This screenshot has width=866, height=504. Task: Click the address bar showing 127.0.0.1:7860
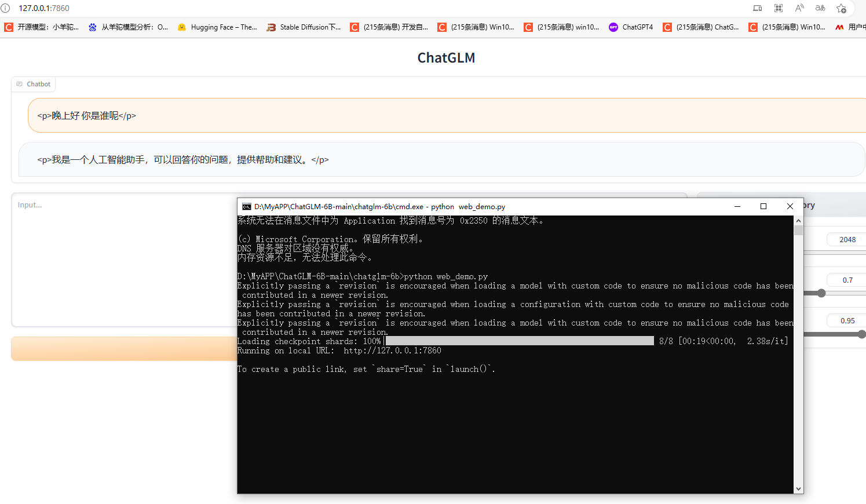[x=44, y=8]
